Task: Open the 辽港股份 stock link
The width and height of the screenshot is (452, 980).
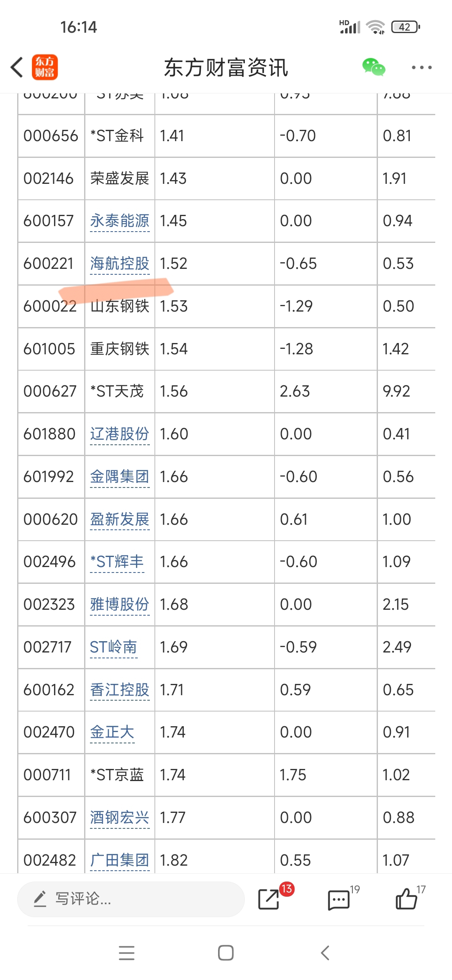Action: [120, 434]
